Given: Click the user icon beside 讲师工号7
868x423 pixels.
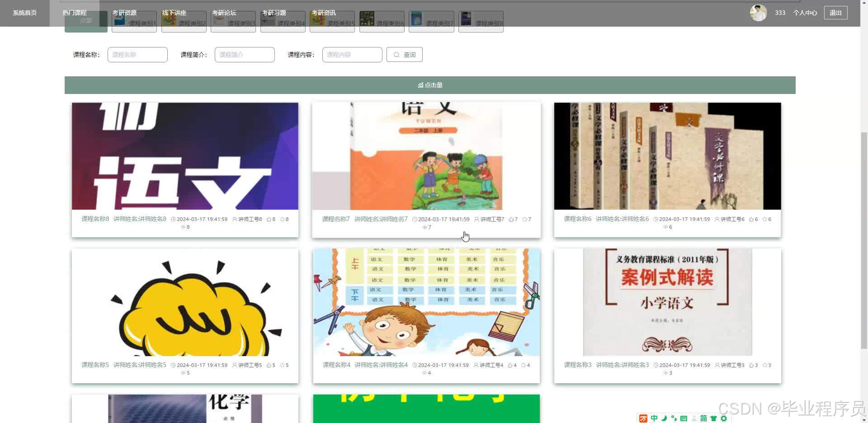Looking at the screenshot, I should point(476,219).
